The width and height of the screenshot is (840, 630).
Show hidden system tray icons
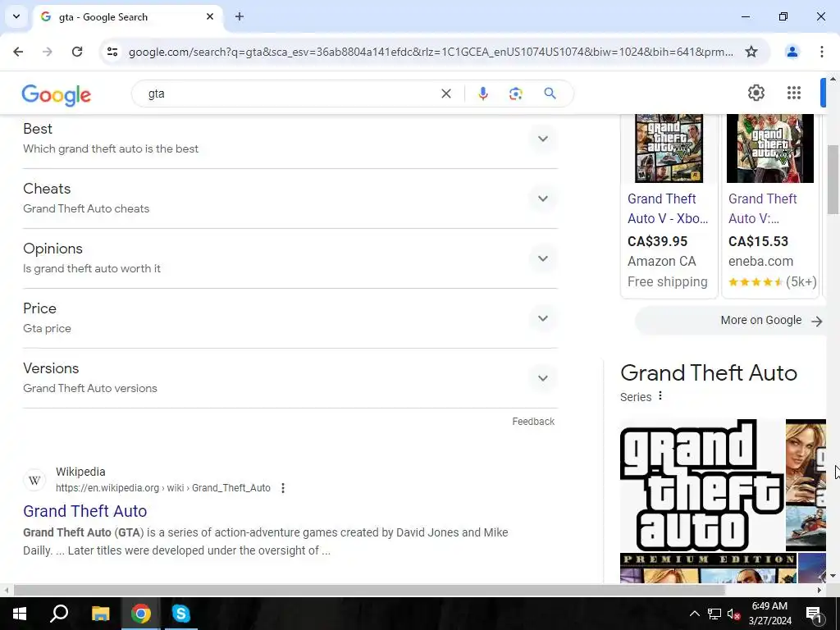(694, 614)
